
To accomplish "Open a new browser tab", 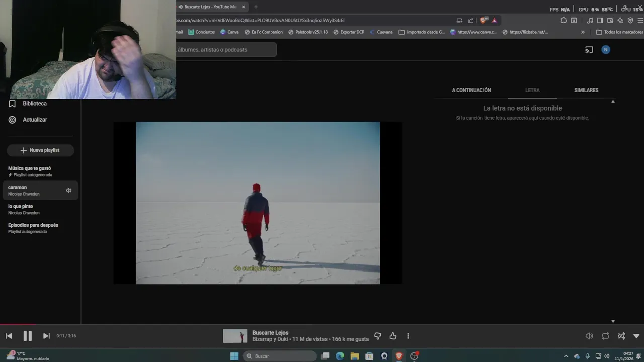I will click(x=256, y=7).
